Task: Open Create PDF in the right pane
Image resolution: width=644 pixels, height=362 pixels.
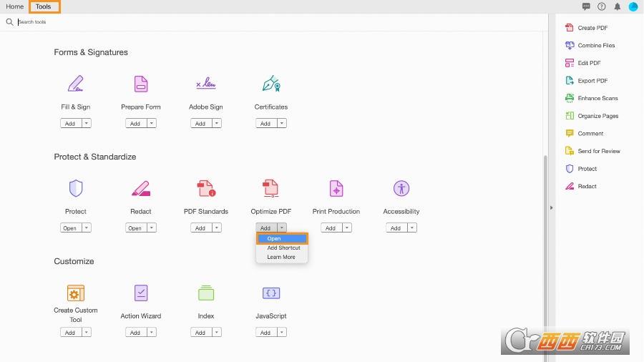Action: [587, 28]
